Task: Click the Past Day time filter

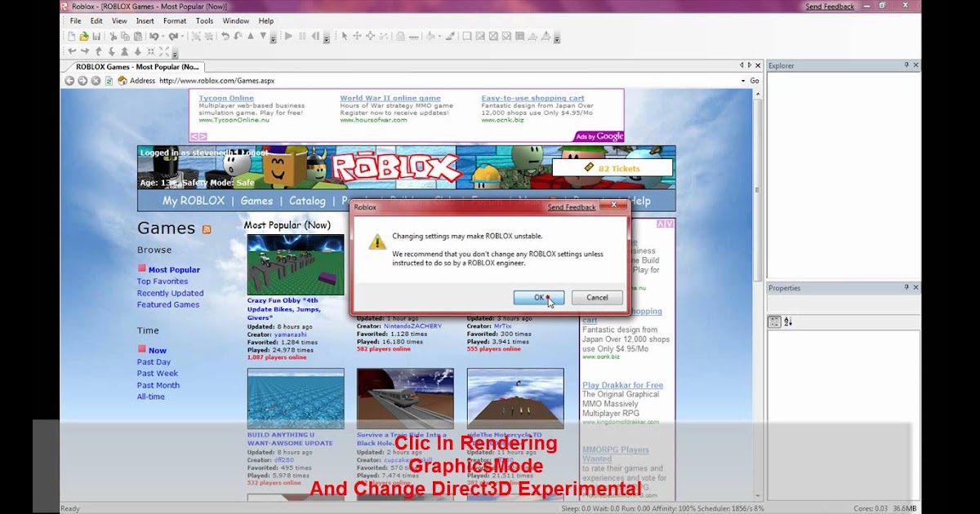Action: (154, 362)
